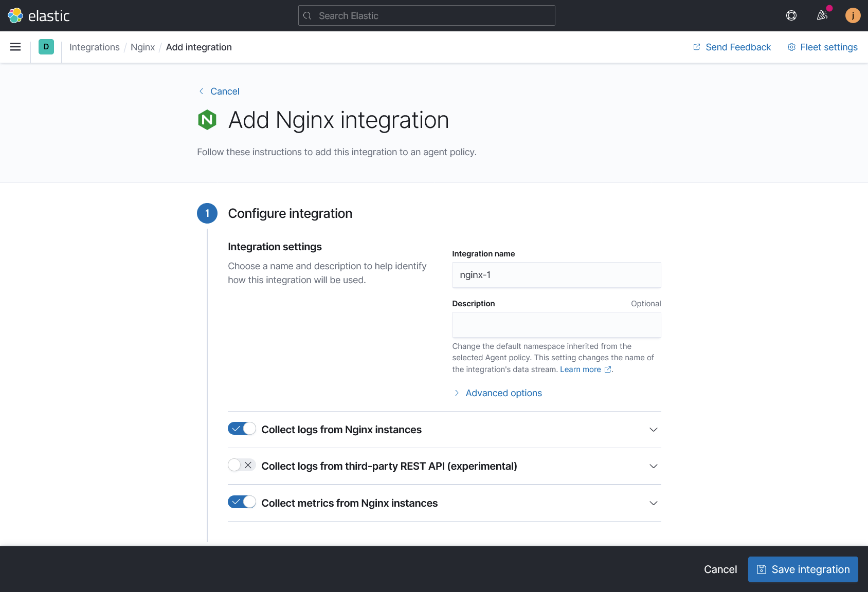Viewport: 868px width, 592px height.
Task: Expand Collect logs from Nginx instances section
Action: (654, 430)
